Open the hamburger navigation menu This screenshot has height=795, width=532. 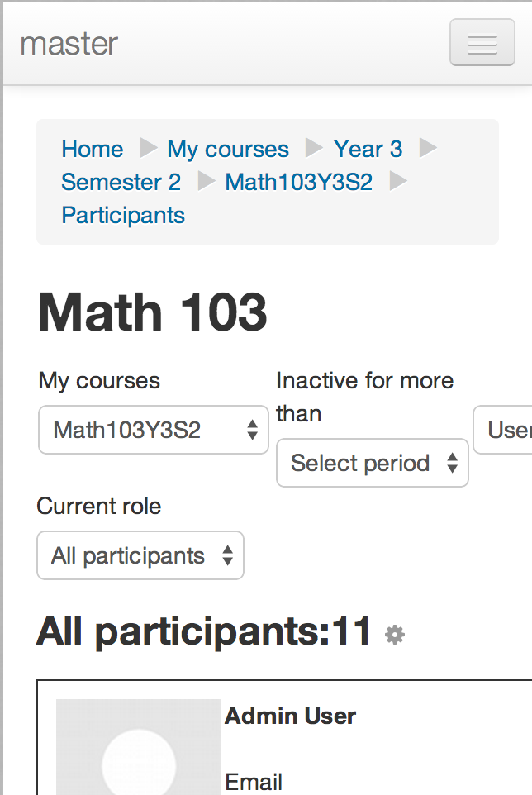(x=482, y=43)
